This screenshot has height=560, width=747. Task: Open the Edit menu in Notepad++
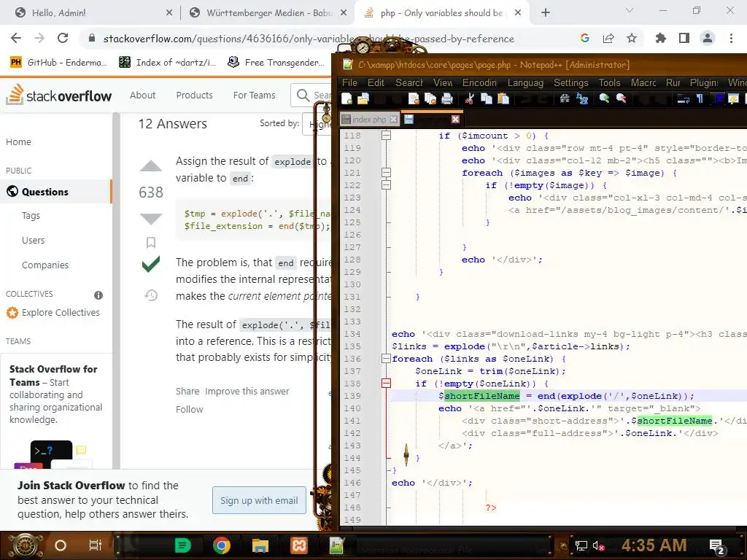[376, 83]
